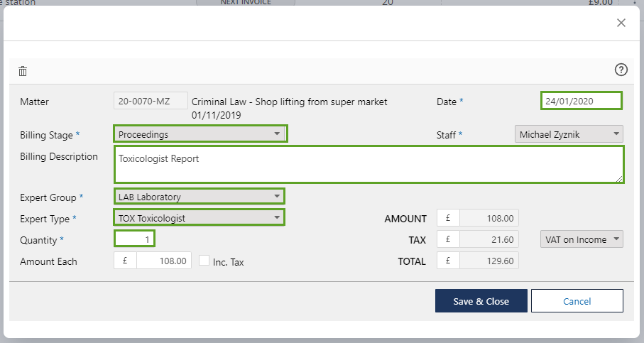Expand the Staff dropdown showing Michael Zyznik
The image size is (644, 343).
(x=568, y=134)
